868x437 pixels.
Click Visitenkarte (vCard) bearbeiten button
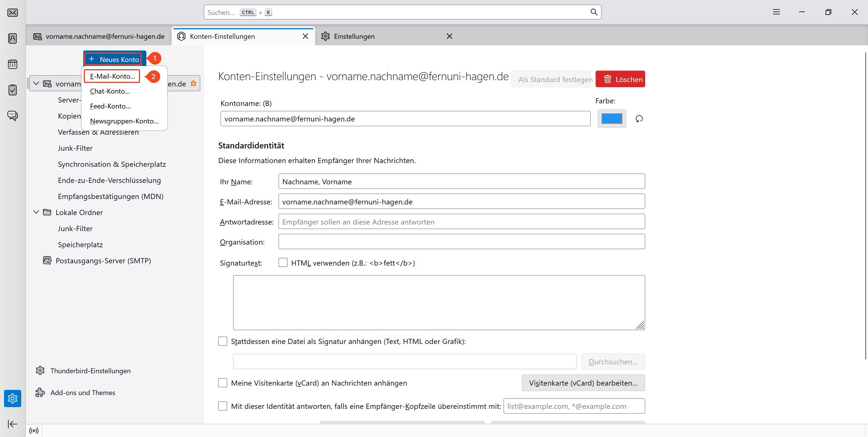(583, 383)
